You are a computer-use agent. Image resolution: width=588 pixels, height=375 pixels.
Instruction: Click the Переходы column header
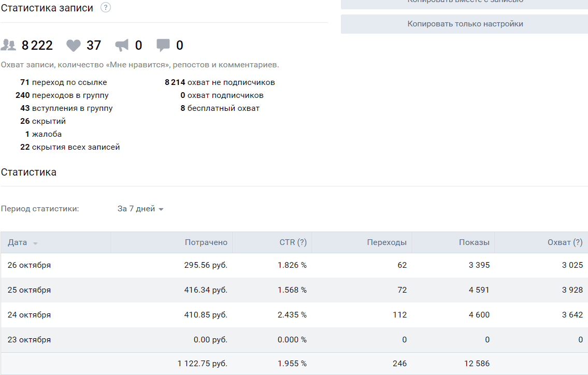[x=386, y=242]
